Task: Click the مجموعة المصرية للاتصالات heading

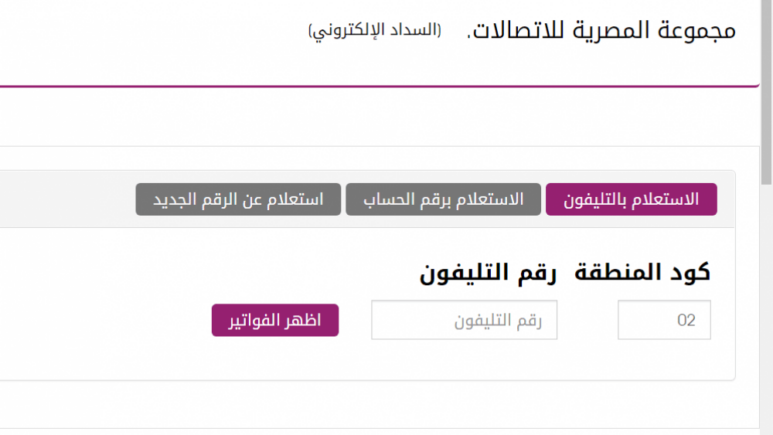Action: point(601,30)
